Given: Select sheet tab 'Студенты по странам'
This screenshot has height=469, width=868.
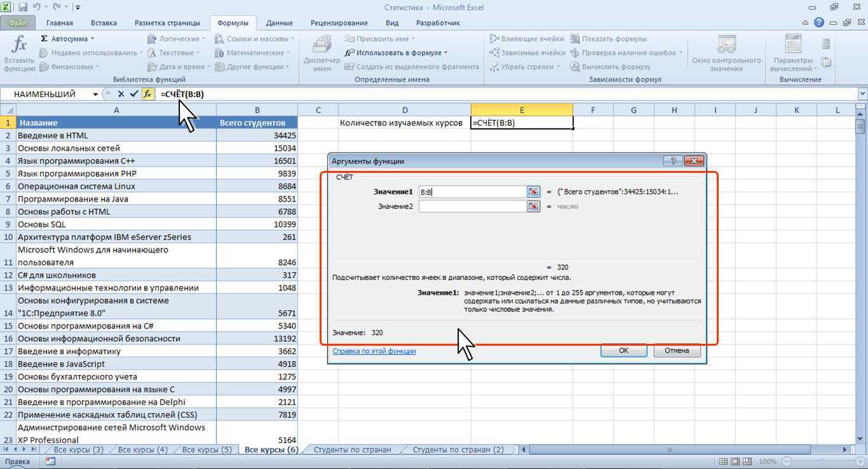Looking at the screenshot, I should [x=352, y=449].
